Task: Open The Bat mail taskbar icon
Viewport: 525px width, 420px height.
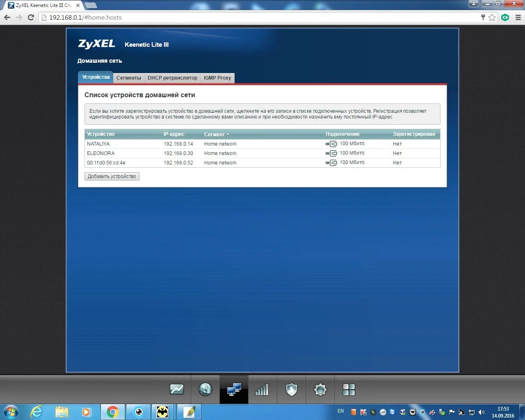Action: (163, 412)
